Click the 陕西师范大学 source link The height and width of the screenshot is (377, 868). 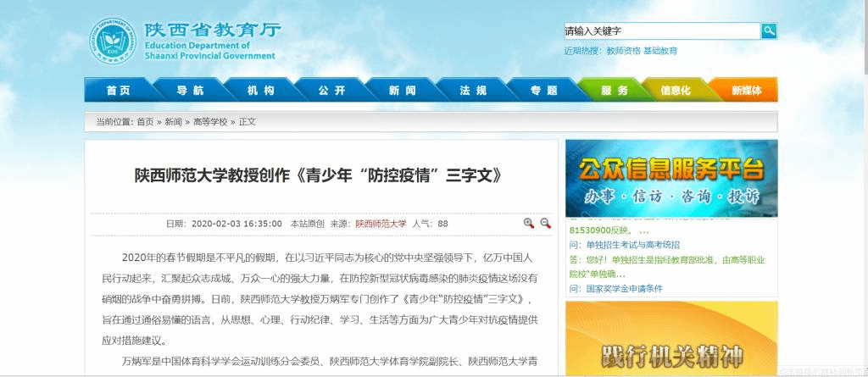(381, 224)
